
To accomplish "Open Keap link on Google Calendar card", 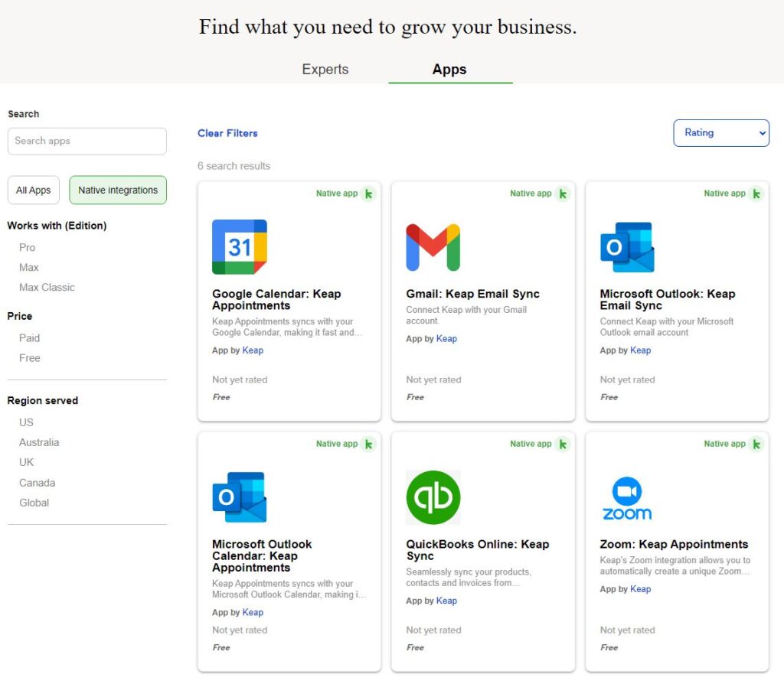I will [x=253, y=350].
